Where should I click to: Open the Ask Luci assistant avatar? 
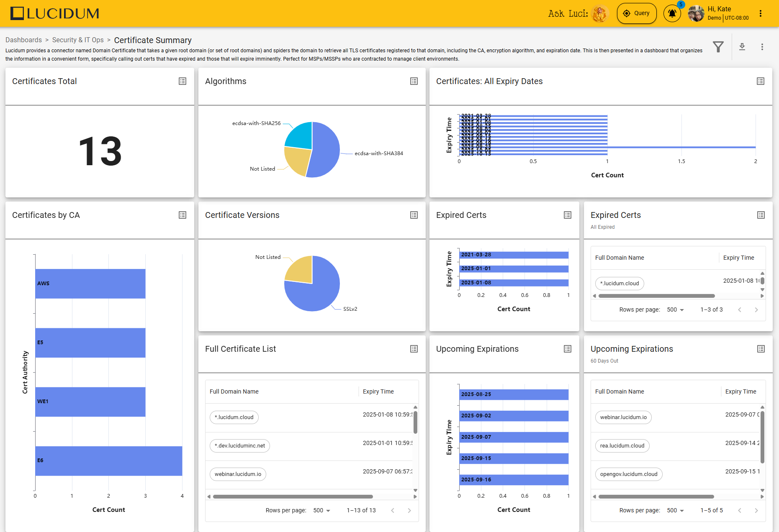click(600, 14)
